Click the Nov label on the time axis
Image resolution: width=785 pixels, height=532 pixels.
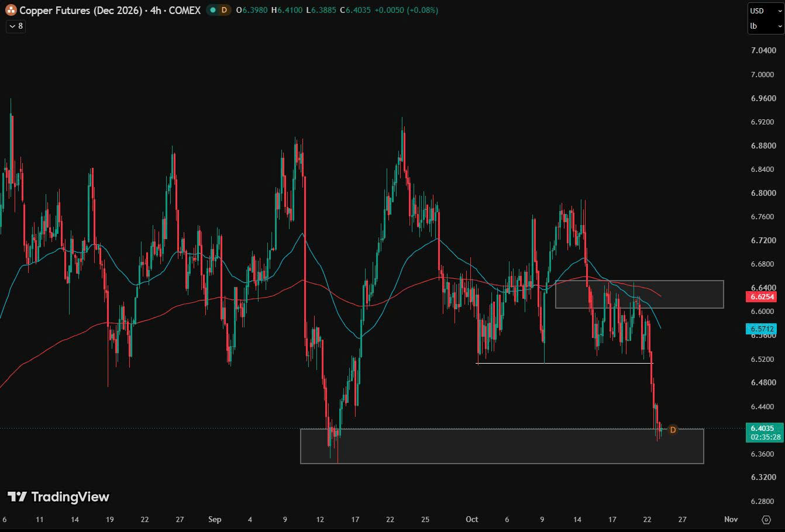tap(731, 519)
